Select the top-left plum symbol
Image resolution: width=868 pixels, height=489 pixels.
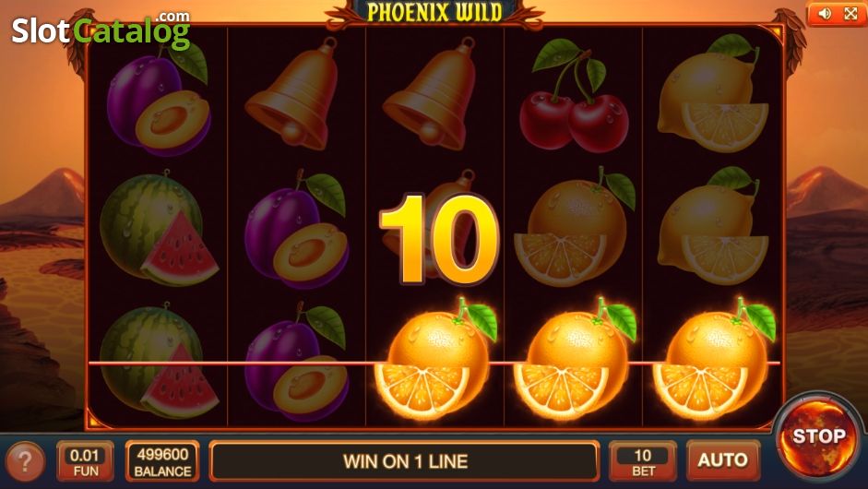click(x=159, y=100)
